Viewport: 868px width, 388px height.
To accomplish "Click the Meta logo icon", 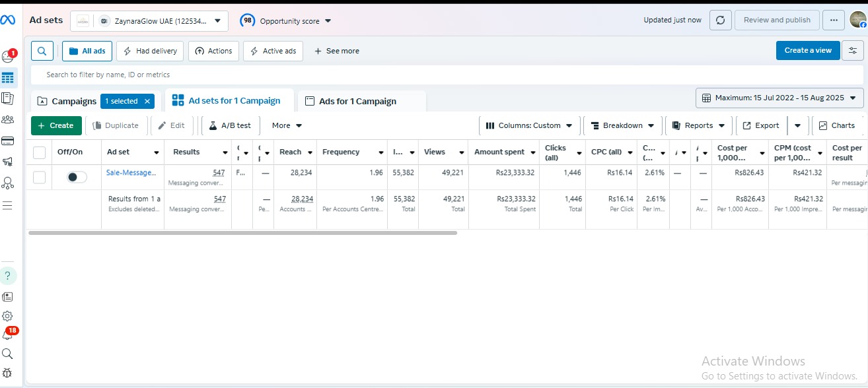I will 8,20.
